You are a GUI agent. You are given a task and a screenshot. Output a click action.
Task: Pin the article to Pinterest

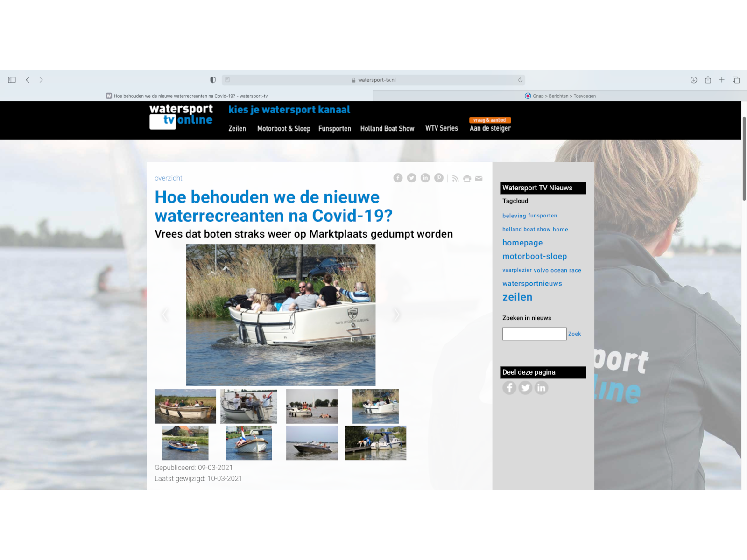439,178
